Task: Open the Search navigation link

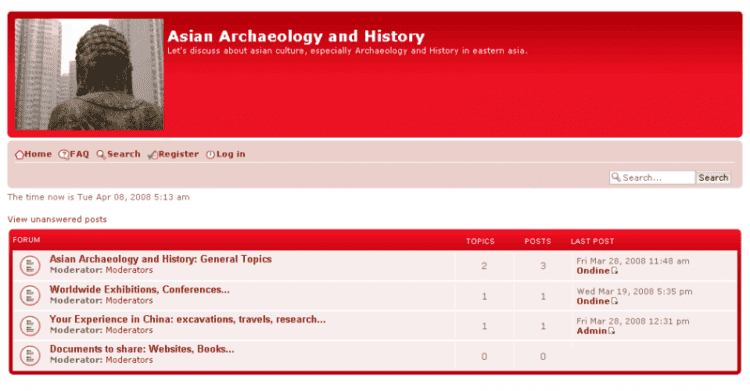Action: click(x=124, y=154)
